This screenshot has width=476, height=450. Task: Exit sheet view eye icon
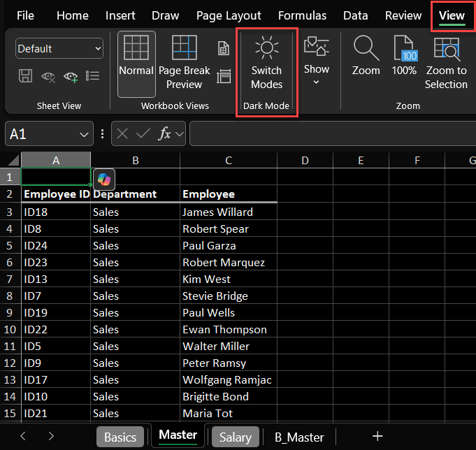tap(48, 77)
